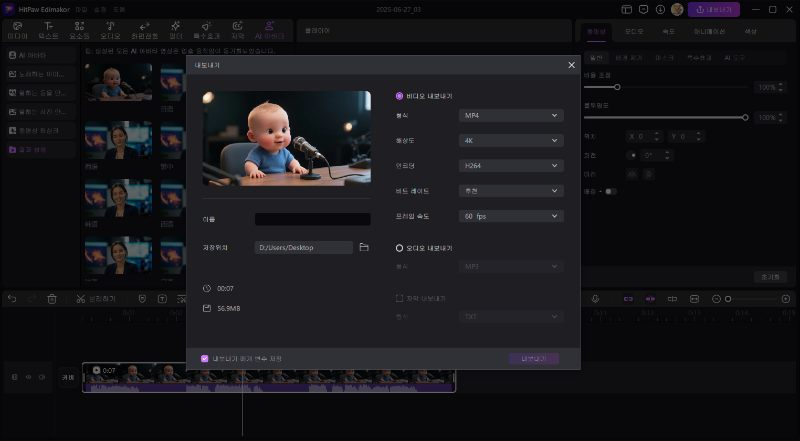Toggle the eye visibility icon on the track
Viewport: 800px width, 441px height.
pyautogui.click(x=29, y=377)
